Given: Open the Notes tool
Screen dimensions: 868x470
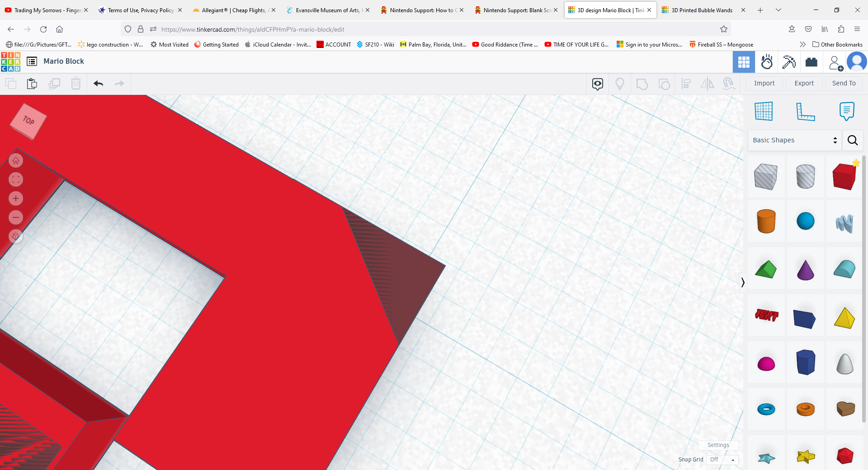Looking at the screenshot, I should [846, 112].
